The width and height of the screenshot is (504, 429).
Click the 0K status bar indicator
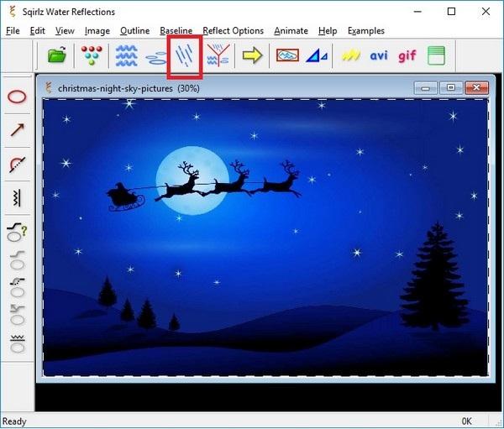click(x=467, y=421)
